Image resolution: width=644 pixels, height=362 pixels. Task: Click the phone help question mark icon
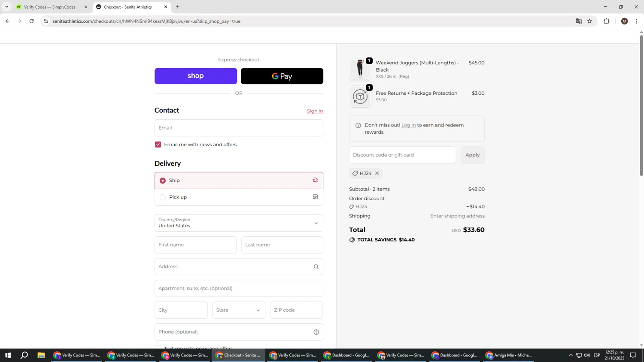(x=316, y=332)
